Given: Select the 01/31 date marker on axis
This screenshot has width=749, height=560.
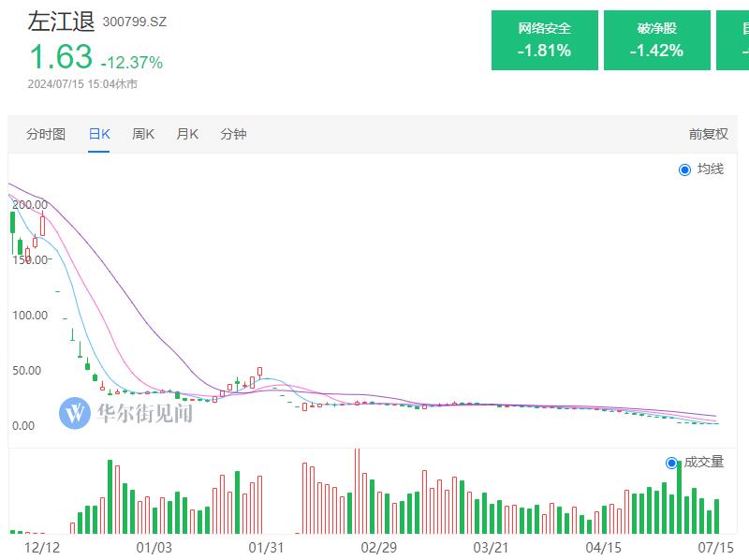Looking at the screenshot, I should pyautogui.click(x=265, y=546).
